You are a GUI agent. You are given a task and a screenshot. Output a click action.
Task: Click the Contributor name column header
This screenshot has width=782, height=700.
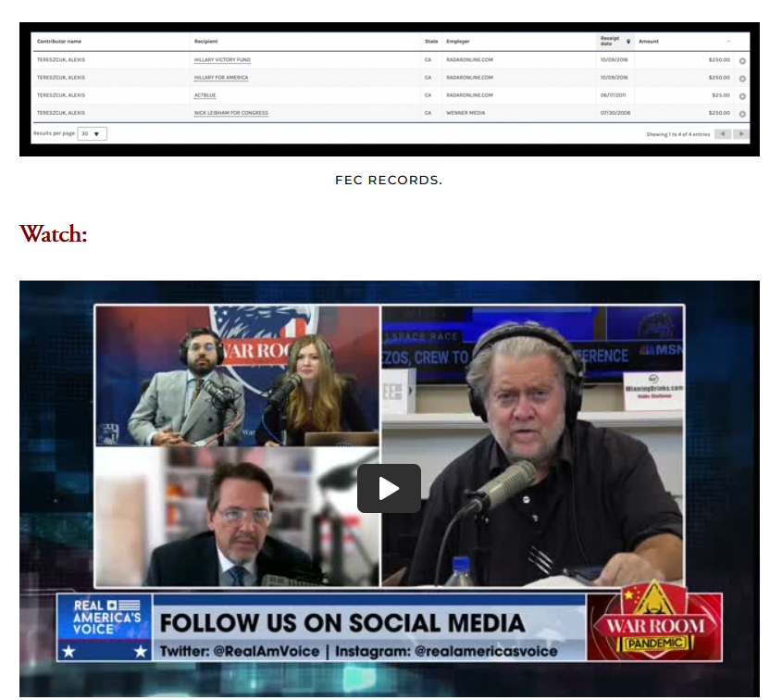click(59, 42)
